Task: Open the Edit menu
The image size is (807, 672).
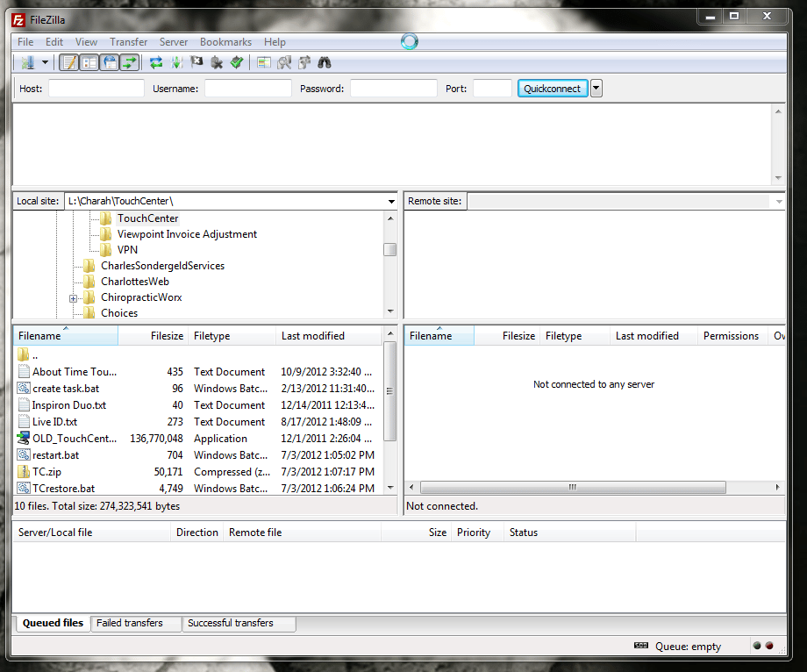Action: click(x=54, y=42)
